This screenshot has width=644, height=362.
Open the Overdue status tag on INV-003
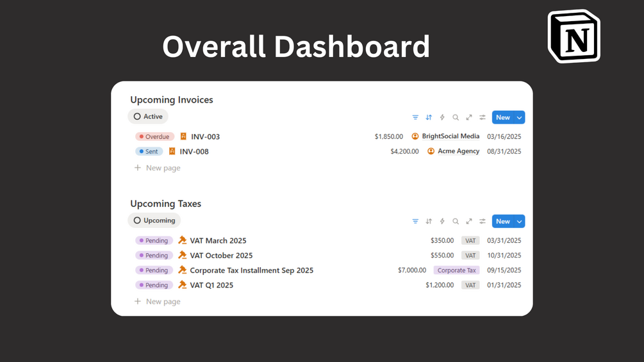click(x=154, y=136)
